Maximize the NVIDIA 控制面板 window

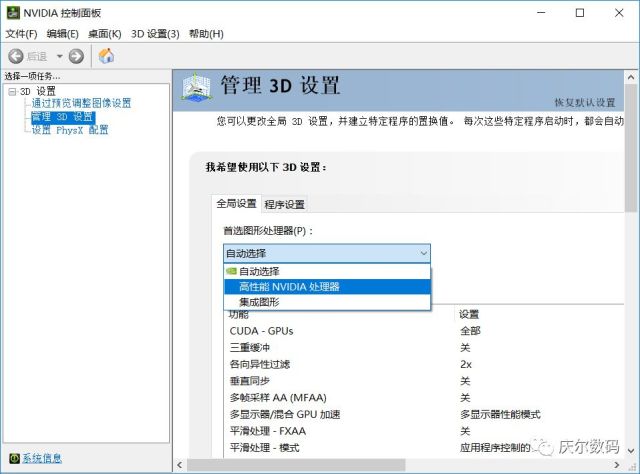(580, 13)
